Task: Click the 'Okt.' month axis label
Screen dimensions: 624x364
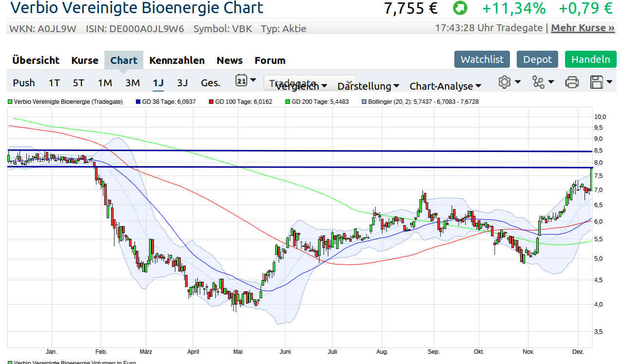Action: [479, 351]
